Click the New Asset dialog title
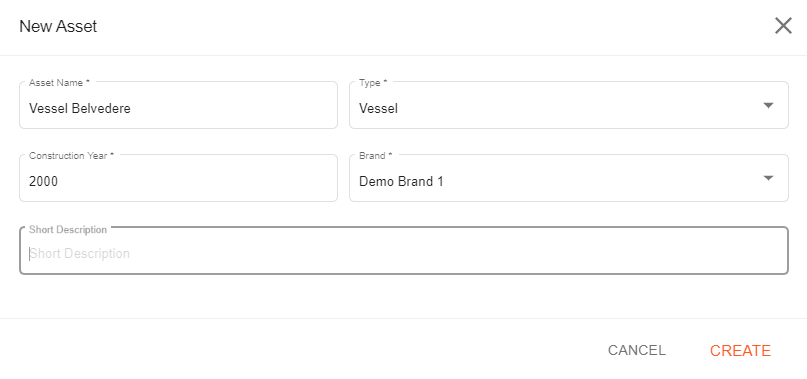This screenshot has height=379, width=807. pos(58,26)
